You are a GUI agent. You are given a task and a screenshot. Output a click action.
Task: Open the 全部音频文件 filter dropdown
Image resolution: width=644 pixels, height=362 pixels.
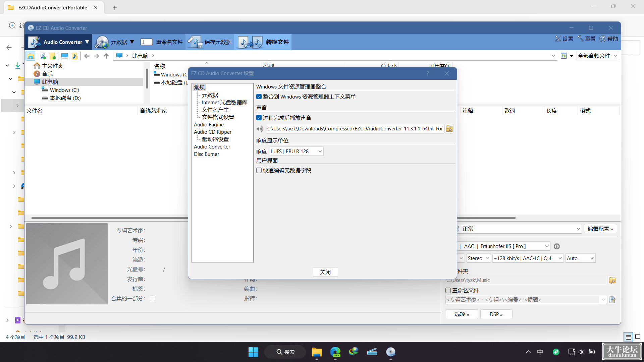[x=598, y=56]
